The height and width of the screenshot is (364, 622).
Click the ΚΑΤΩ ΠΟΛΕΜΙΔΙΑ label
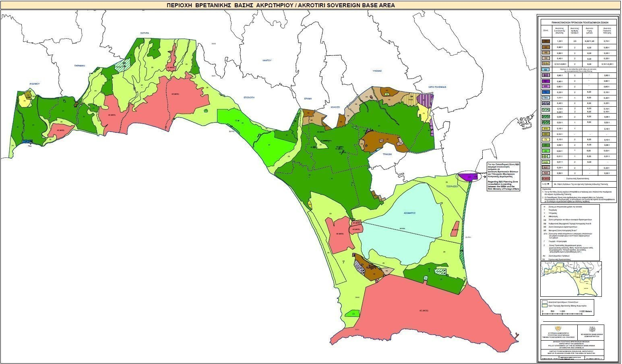pyautogui.click(x=438, y=87)
